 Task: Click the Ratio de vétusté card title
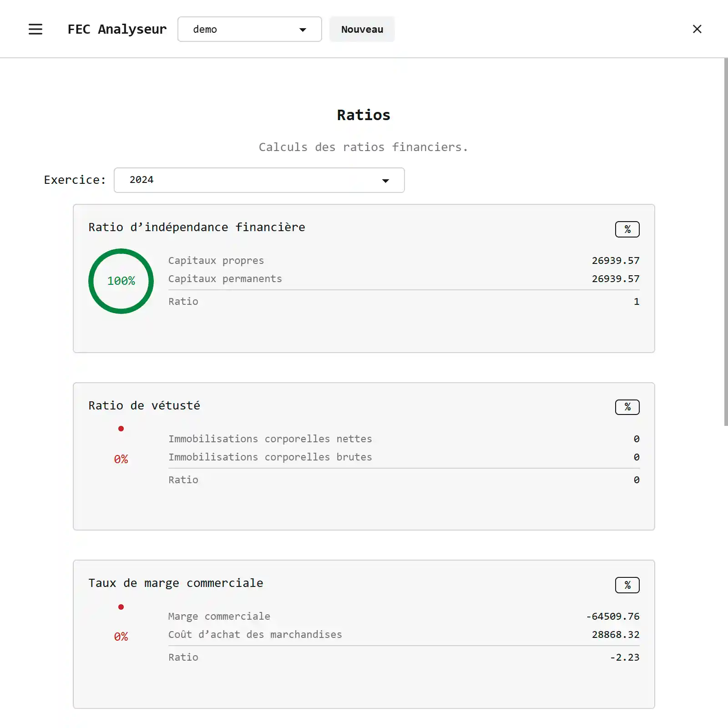pos(144,406)
